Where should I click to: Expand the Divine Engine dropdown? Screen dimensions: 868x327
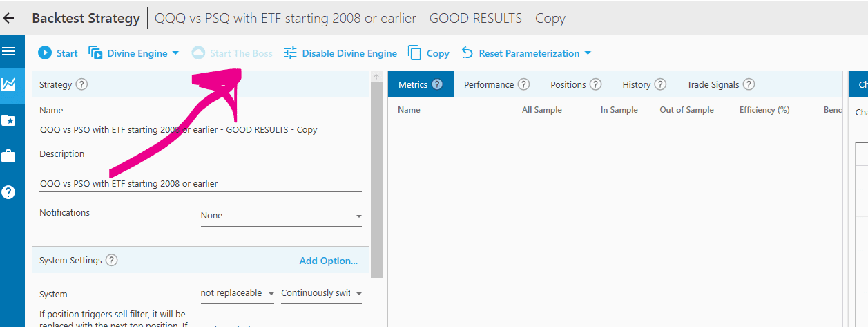click(x=175, y=53)
